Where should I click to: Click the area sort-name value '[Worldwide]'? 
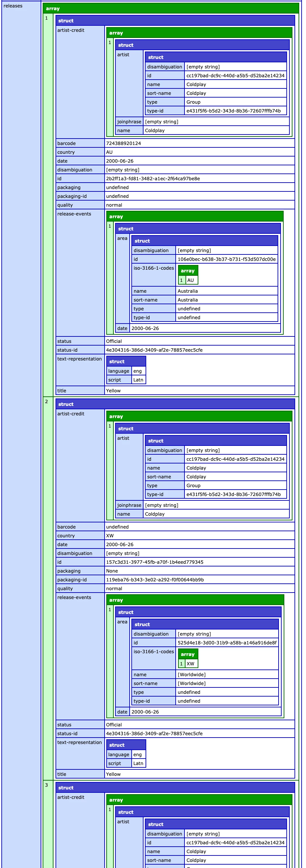tap(192, 683)
